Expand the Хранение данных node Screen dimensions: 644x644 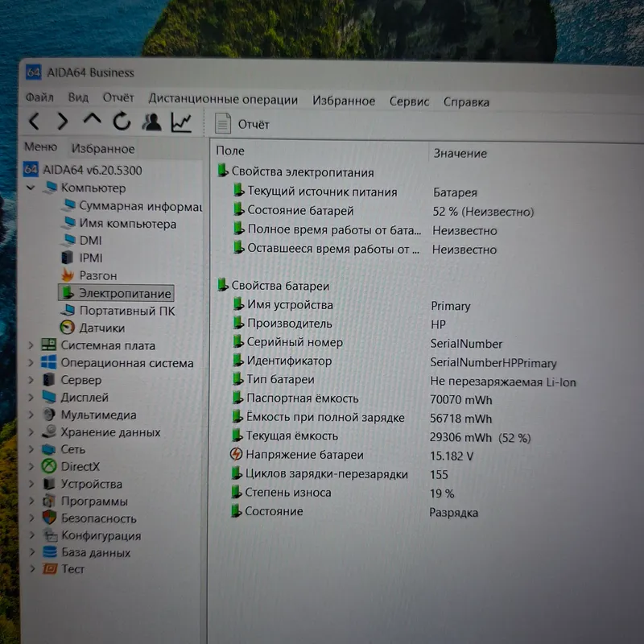pos(31,431)
